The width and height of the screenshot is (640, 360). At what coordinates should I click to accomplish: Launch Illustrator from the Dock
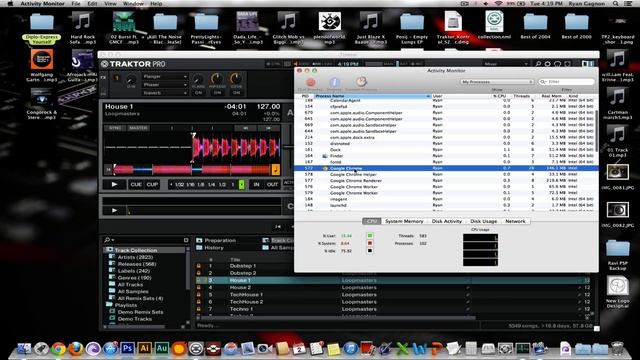tap(144, 349)
